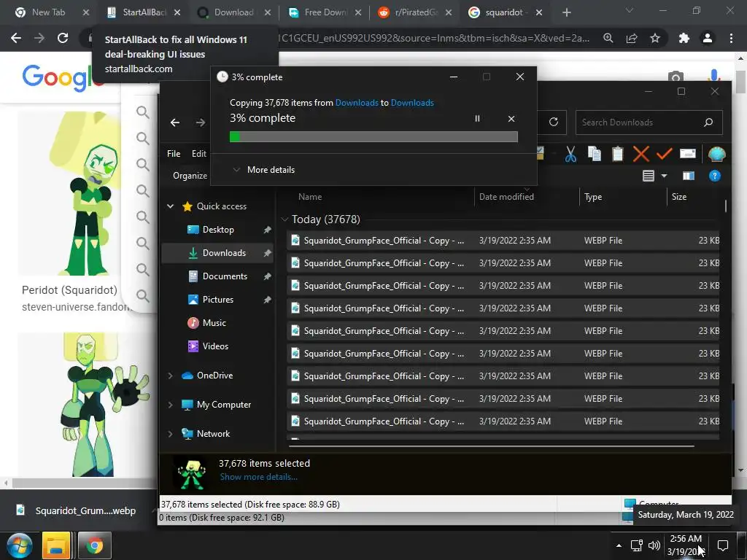Collapse the Today (37678) group
747x560 pixels.
(285, 219)
